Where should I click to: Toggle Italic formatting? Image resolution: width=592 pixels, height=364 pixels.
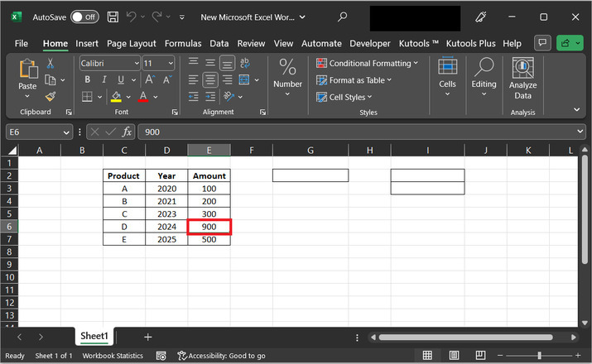pyautogui.click(x=103, y=80)
